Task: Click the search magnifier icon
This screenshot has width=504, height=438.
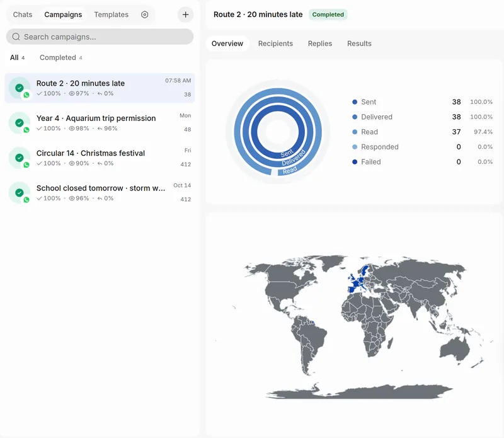Action: 16,37
